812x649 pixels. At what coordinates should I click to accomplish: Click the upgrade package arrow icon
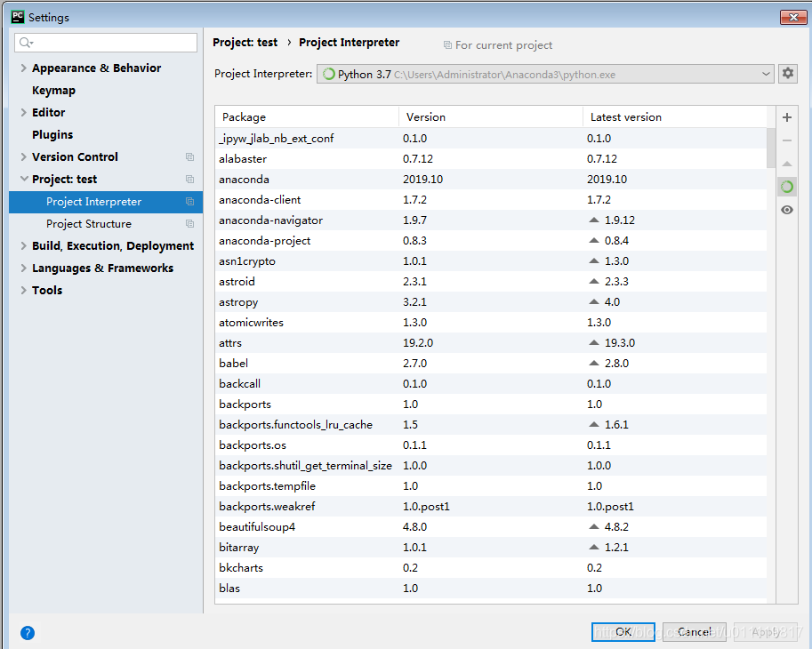click(787, 164)
